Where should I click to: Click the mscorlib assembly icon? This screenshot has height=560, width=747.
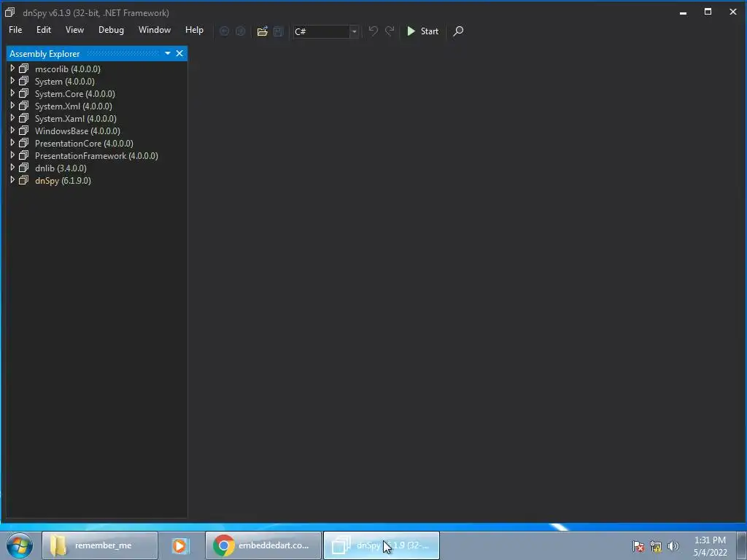pyautogui.click(x=24, y=69)
